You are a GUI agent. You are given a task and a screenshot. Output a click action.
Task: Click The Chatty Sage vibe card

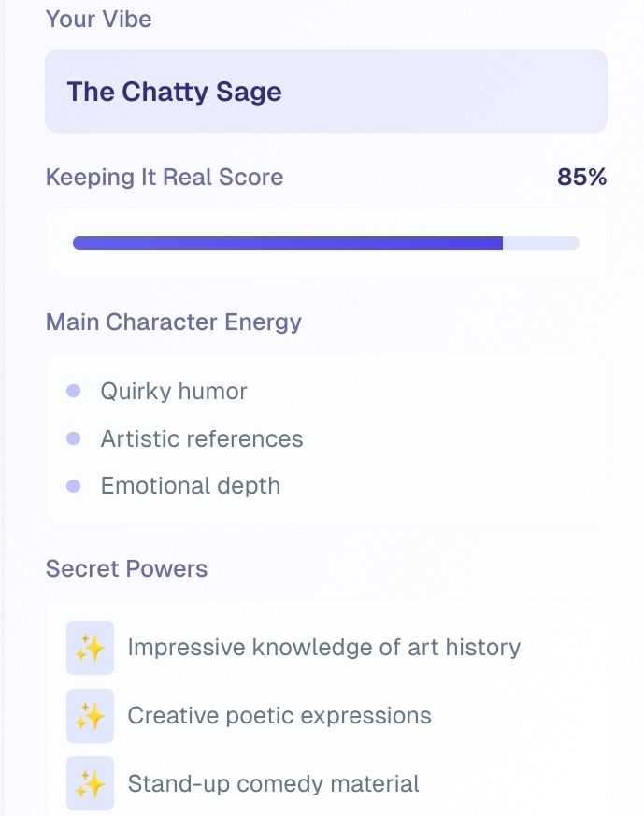coord(326,92)
